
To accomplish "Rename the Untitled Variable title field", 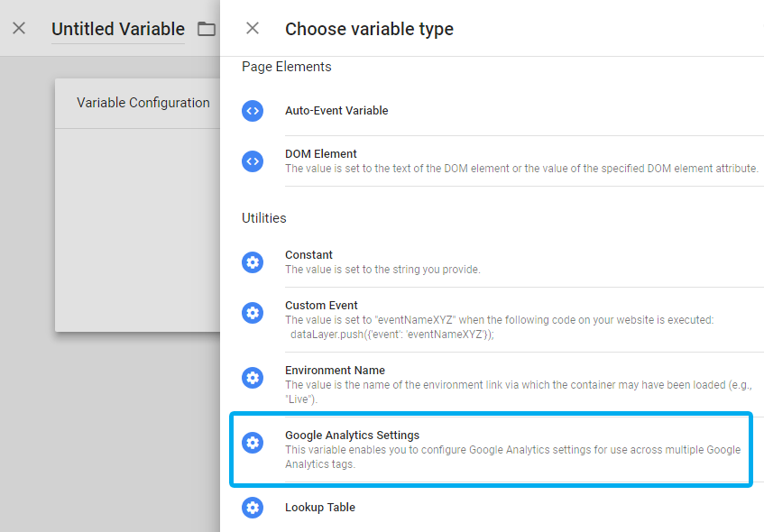I will coord(118,28).
